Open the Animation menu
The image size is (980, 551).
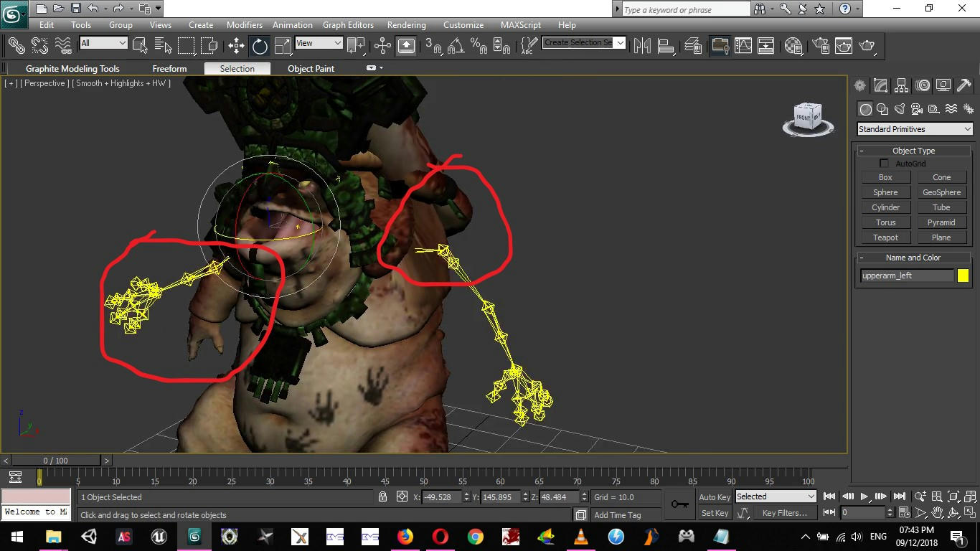[x=293, y=25]
